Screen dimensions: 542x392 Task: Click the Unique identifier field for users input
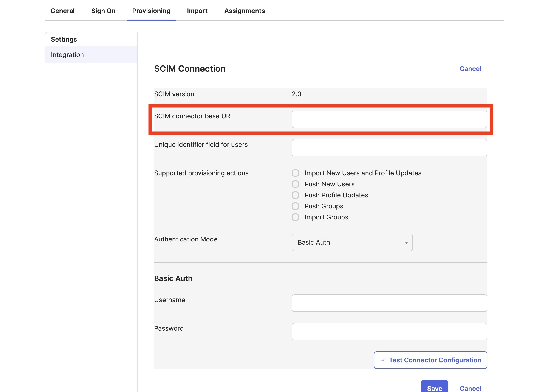(x=389, y=148)
